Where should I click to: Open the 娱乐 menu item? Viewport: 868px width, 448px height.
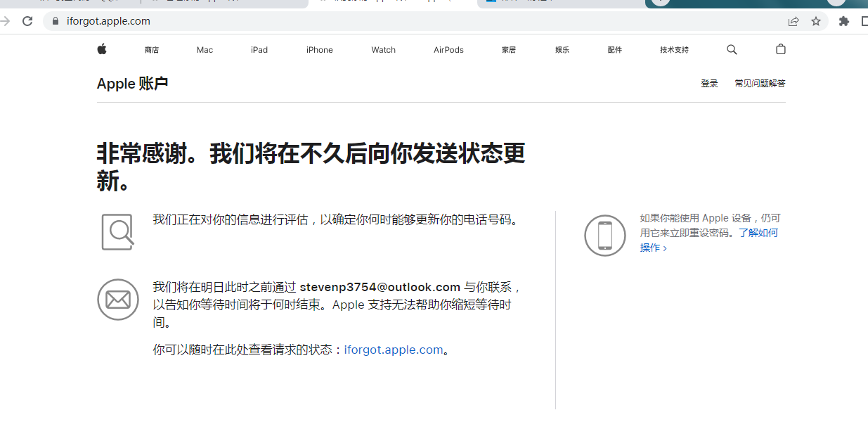[x=562, y=50]
